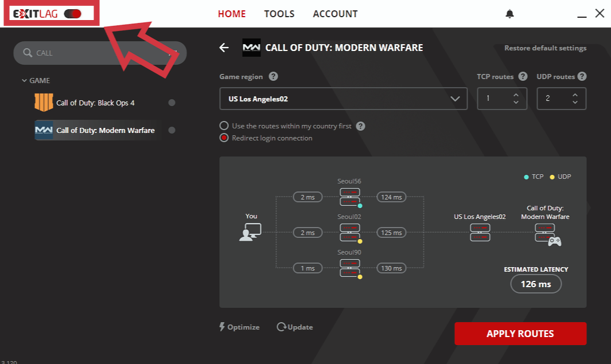Screen dimensions: 611x364
Task: Click the Modern Warfare icon in game list
Action: coord(44,130)
